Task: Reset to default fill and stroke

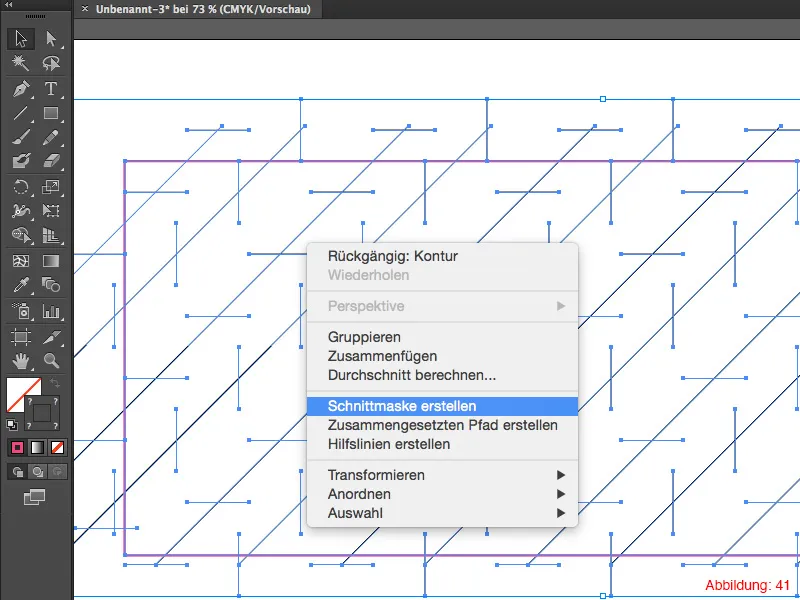Action: point(12,424)
